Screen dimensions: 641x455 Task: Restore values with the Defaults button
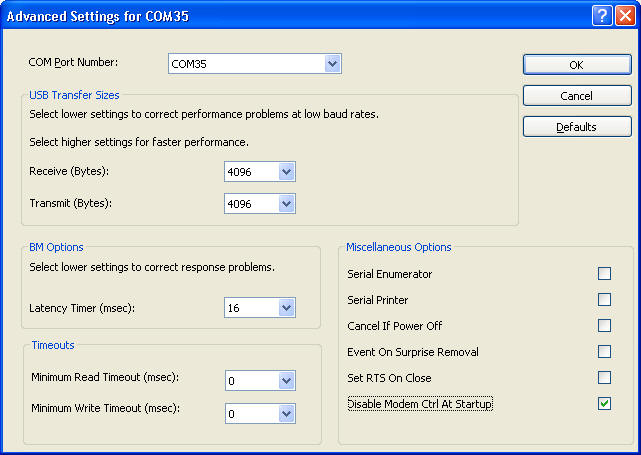point(577,127)
